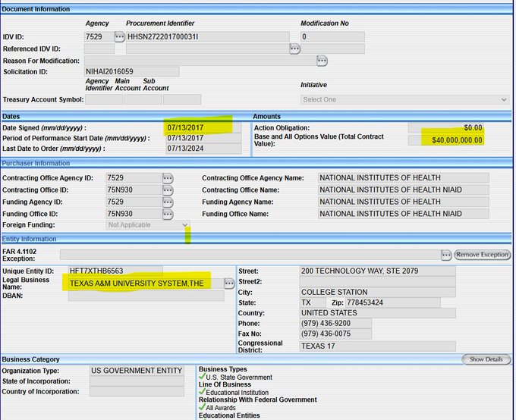Expand Foreign Funding dropdown
This screenshot has height=420, width=516.
[148, 225]
